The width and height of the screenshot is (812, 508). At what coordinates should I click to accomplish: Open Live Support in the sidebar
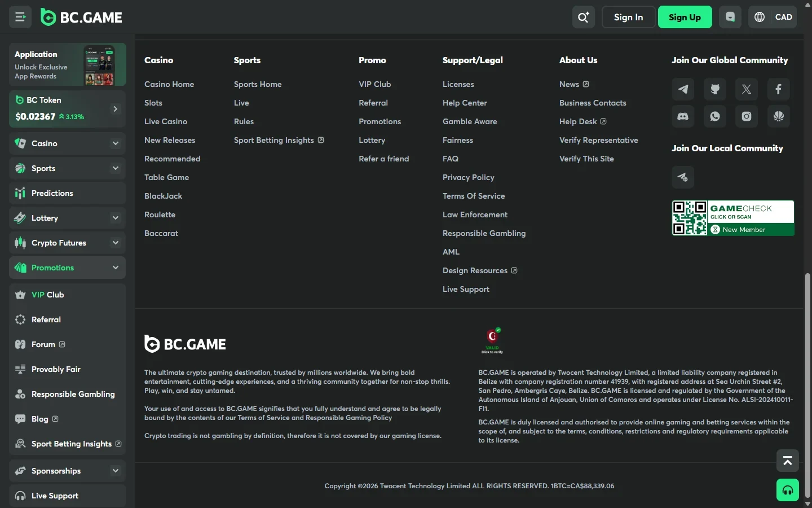point(67,496)
